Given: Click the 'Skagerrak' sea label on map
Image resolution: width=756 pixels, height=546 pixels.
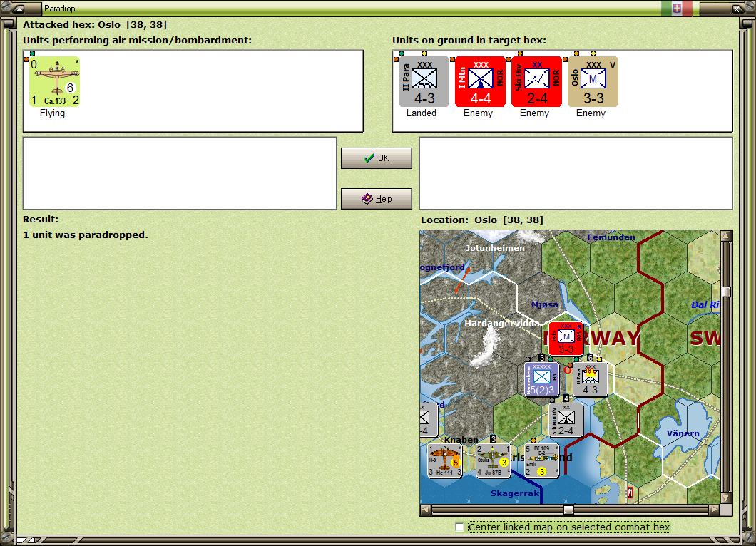Looking at the screenshot, I should 515,493.
